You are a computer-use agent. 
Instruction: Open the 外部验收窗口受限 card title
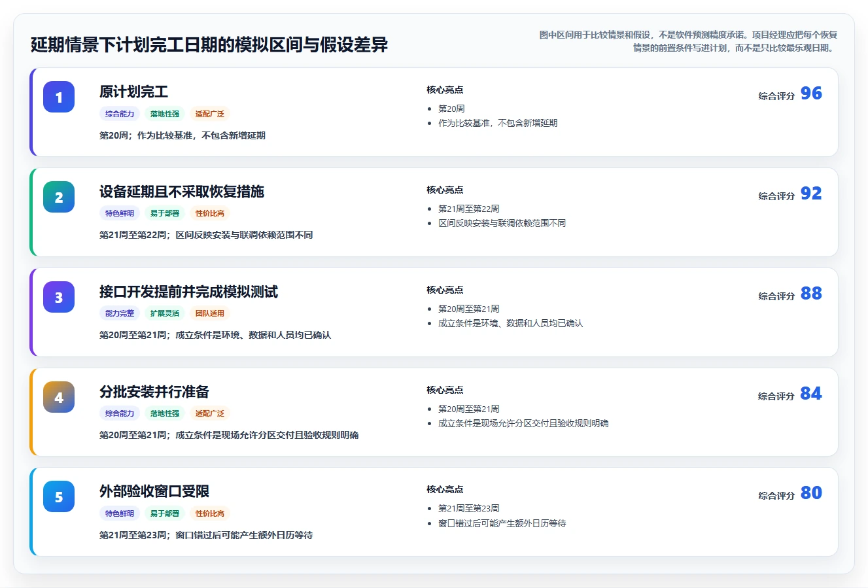154,491
